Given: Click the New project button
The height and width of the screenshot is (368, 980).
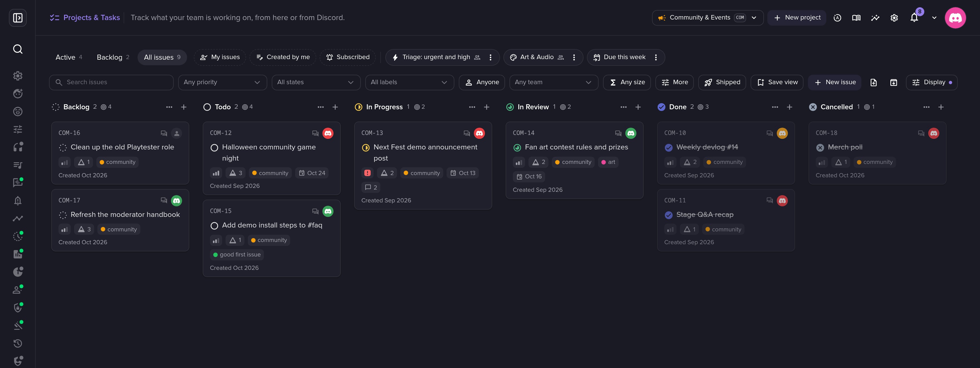Looking at the screenshot, I should coord(797,18).
